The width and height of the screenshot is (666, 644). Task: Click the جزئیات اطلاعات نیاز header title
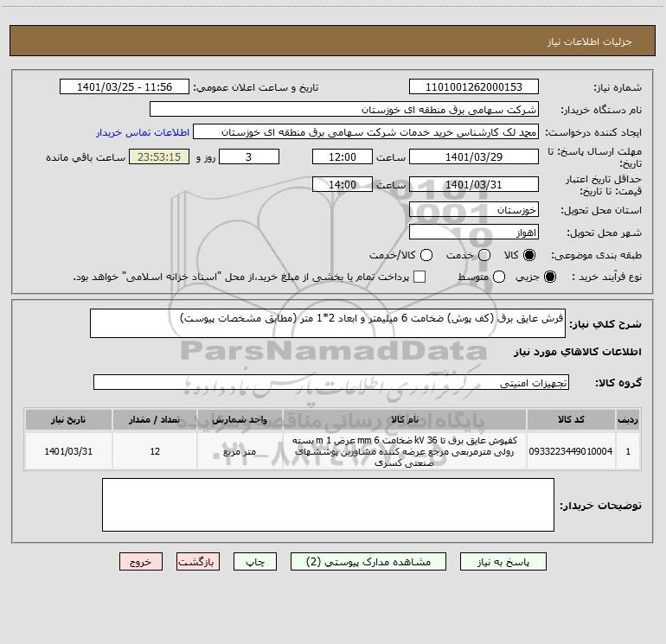point(589,41)
